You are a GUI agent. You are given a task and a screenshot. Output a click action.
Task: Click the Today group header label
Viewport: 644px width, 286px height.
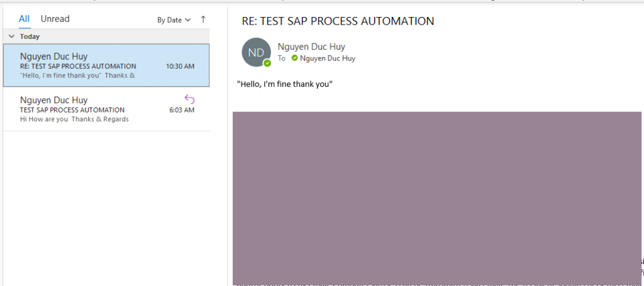[x=30, y=36]
